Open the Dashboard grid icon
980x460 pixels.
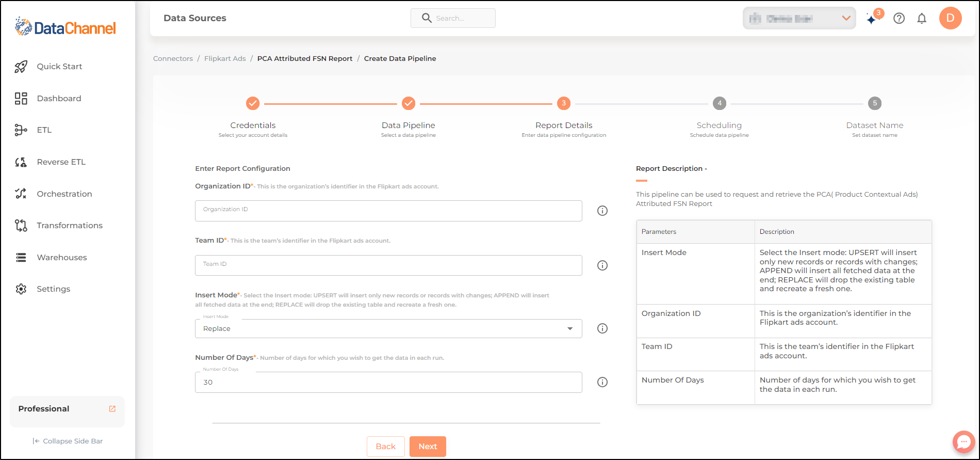coord(21,99)
